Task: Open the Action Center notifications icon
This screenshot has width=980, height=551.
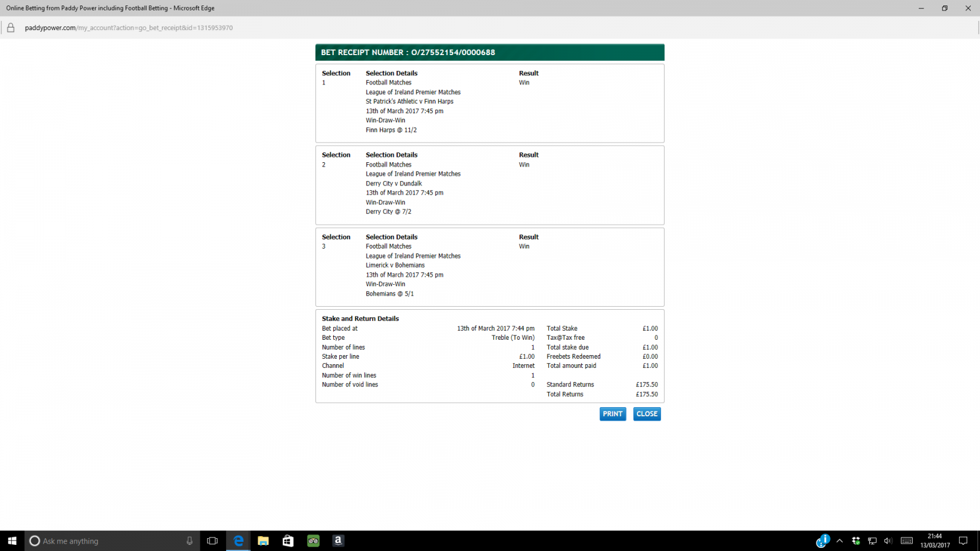Action: click(x=963, y=541)
